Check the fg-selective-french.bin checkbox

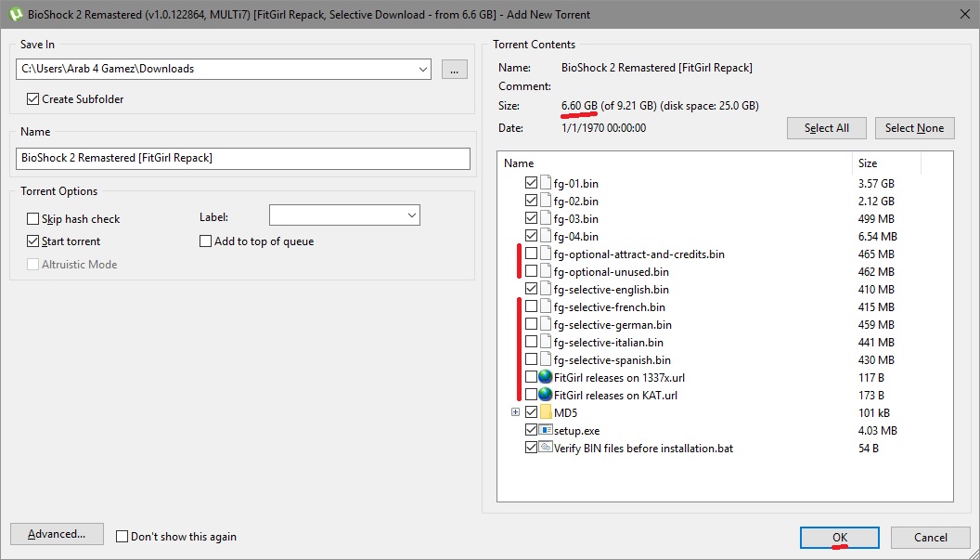(x=531, y=306)
